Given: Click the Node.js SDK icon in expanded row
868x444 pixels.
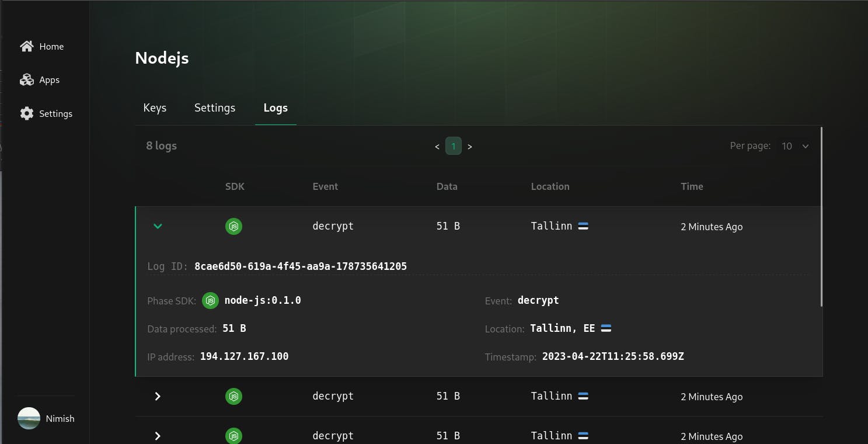Looking at the screenshot, I should coord(233,226).
